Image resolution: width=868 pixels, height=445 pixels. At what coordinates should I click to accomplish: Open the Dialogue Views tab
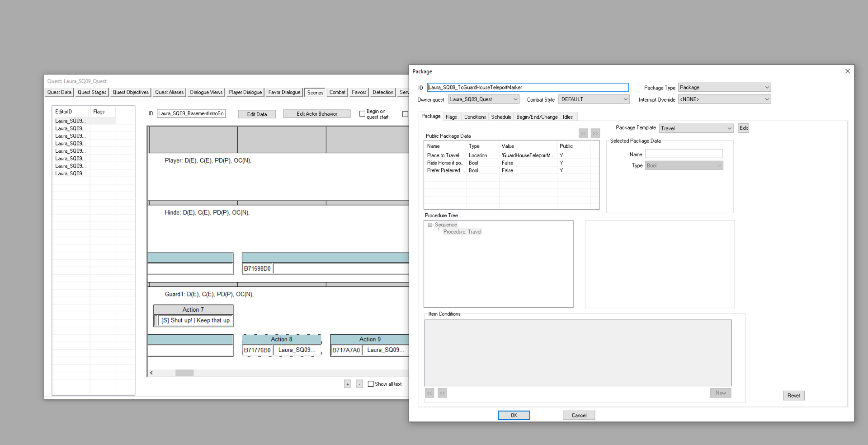click(x=206, y=92)
